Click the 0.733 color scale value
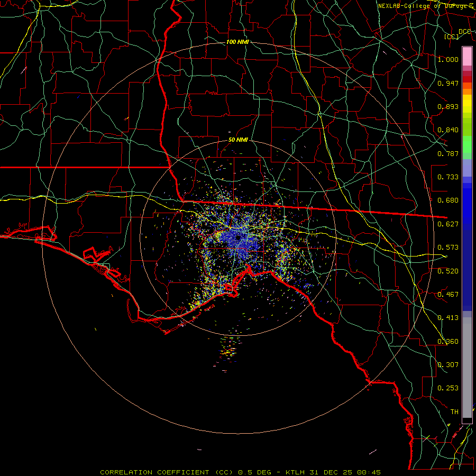476x476 pixels. [448, 177]
